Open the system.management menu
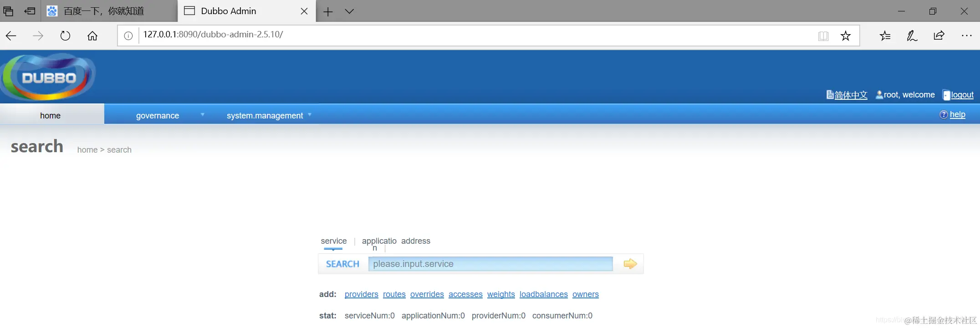 pos(265,116)
